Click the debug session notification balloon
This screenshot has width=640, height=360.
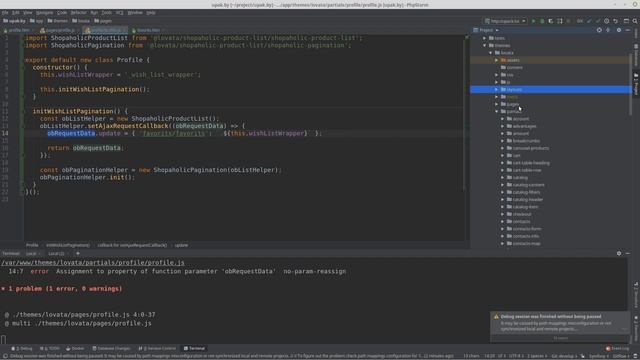[560, 327]
